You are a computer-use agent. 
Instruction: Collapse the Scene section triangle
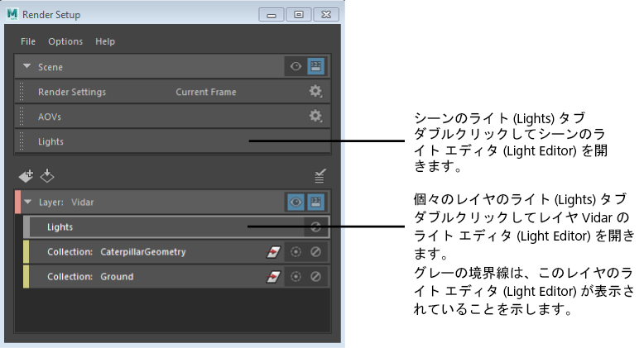26,66
